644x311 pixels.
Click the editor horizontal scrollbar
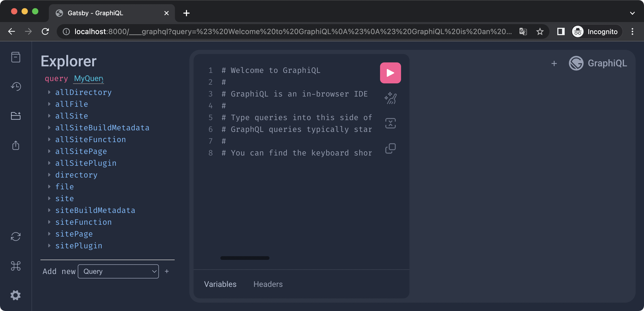coord(245,258)
